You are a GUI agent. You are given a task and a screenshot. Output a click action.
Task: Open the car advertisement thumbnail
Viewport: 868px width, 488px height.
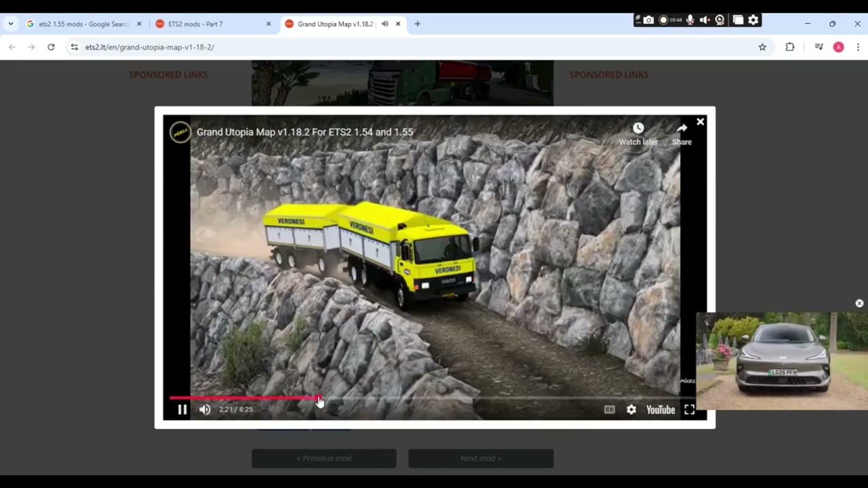[782, 361]
